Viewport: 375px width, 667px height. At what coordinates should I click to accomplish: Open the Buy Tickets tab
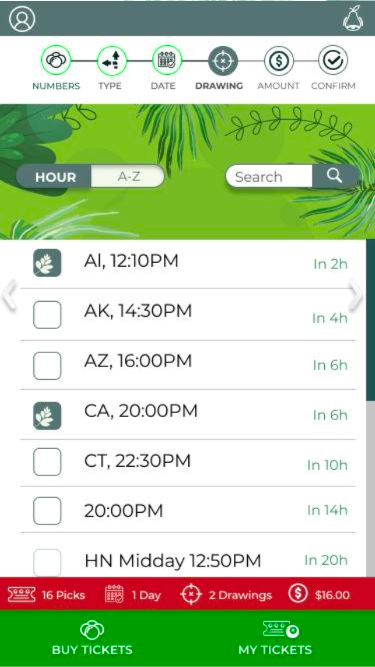tap(92, 638)
